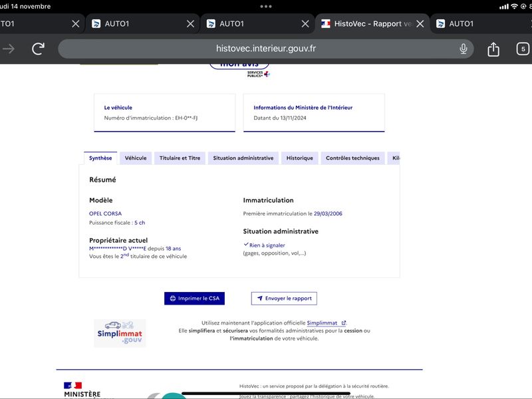
Task: Open the share sheet icon
Action: [x=493, y=49]
